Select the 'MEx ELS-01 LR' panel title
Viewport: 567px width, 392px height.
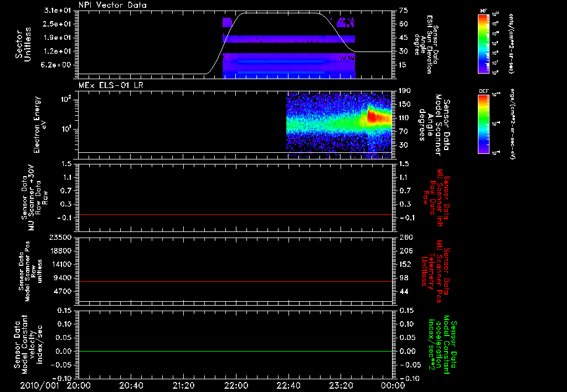point(111,85)
